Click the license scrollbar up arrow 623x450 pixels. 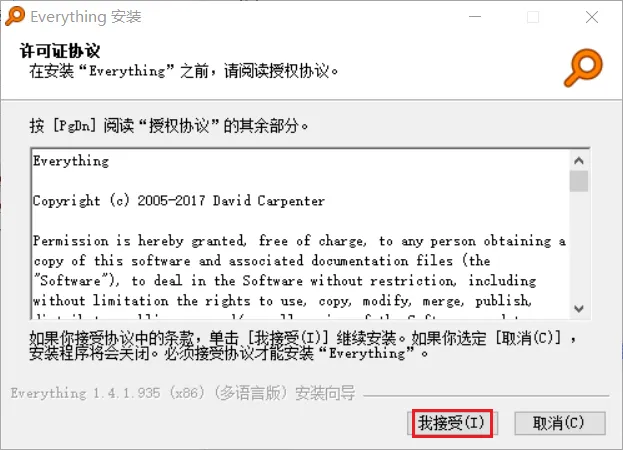click(579, 160)
